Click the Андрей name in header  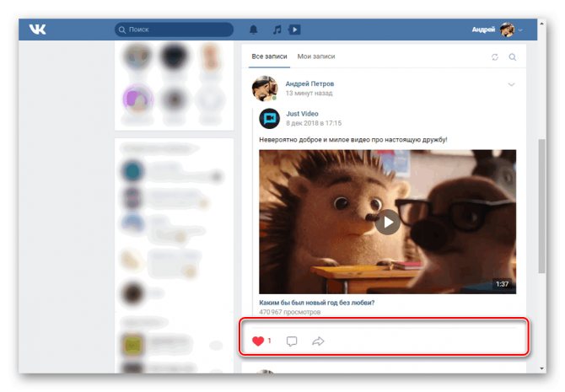coord(483,30)
